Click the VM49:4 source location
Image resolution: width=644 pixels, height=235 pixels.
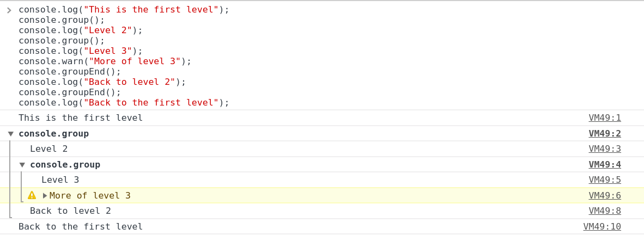click(x=605, y=165)
